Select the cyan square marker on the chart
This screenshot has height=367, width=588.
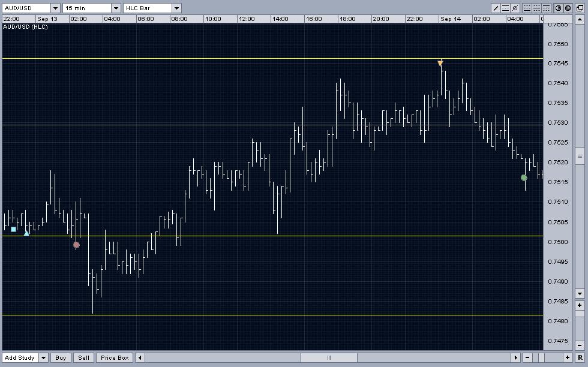point(13,229)
